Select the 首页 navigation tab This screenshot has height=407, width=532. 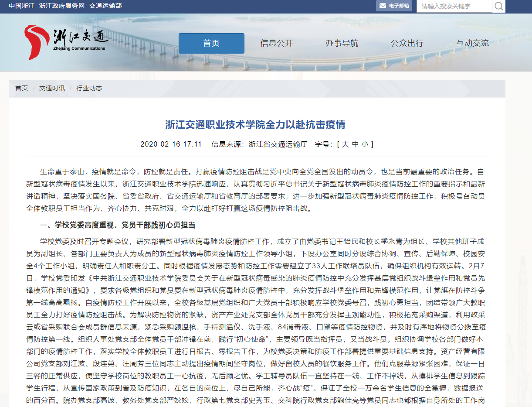click(x=211, y=43)
